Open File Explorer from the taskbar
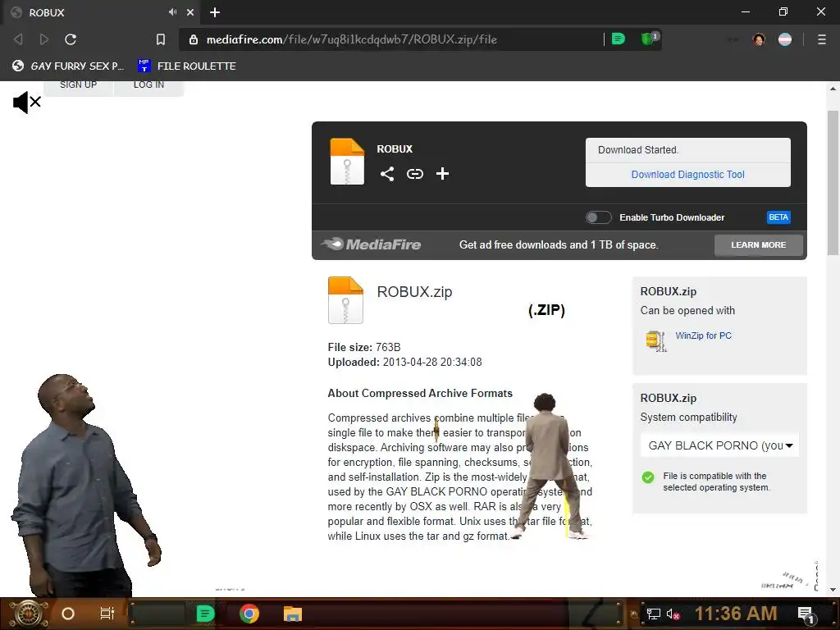The height and width of the screenshot is (630, 840). (293, 614)
